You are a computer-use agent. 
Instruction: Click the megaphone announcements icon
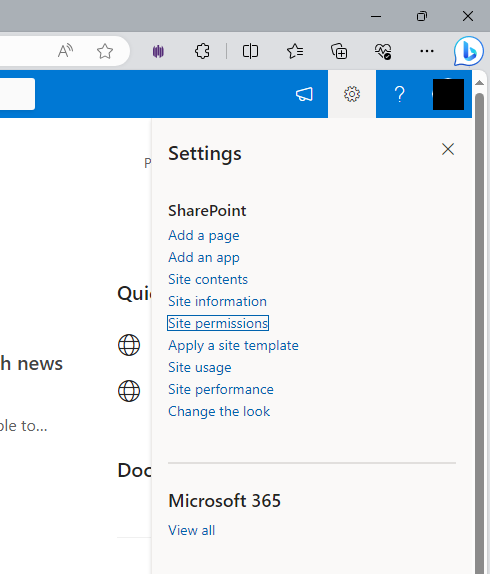(304, 94)
